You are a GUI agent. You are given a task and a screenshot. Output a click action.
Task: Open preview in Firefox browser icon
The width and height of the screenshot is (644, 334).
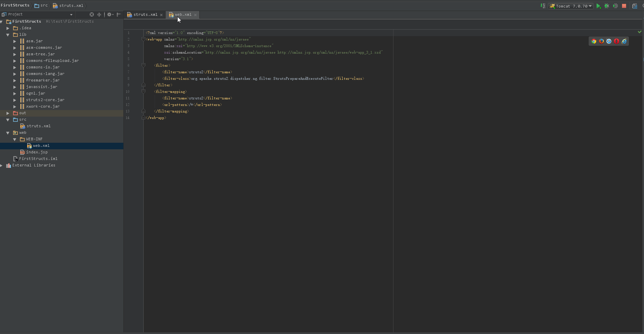click(x=601, y=41)
